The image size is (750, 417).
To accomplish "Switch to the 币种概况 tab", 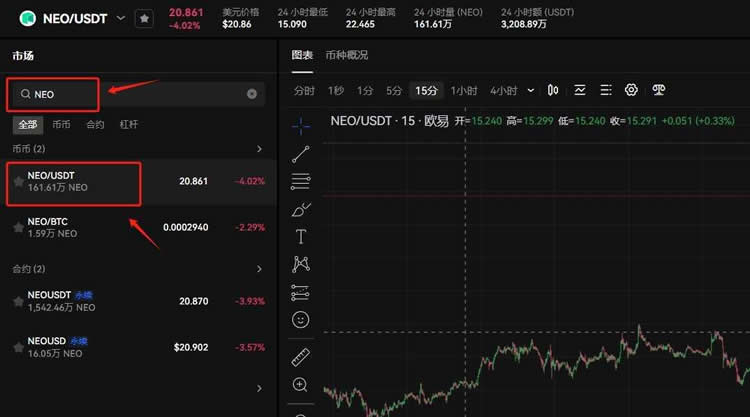I will click(x=346, y=55).
